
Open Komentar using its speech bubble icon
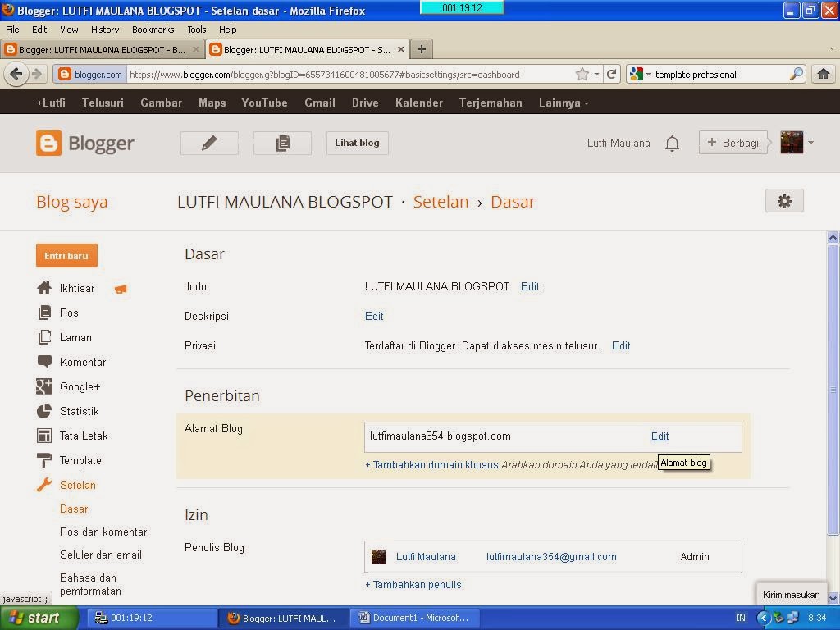coord(45,362)
